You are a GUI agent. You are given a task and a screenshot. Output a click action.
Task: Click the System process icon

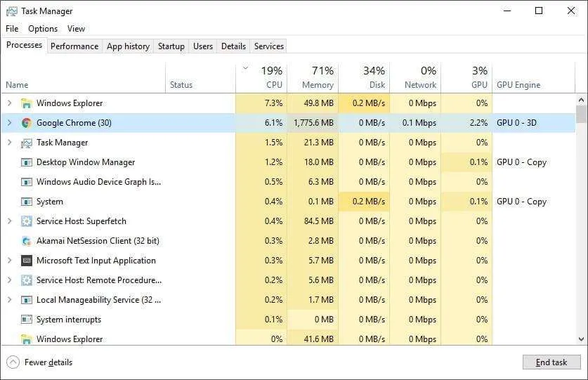[x=26, y=202]
